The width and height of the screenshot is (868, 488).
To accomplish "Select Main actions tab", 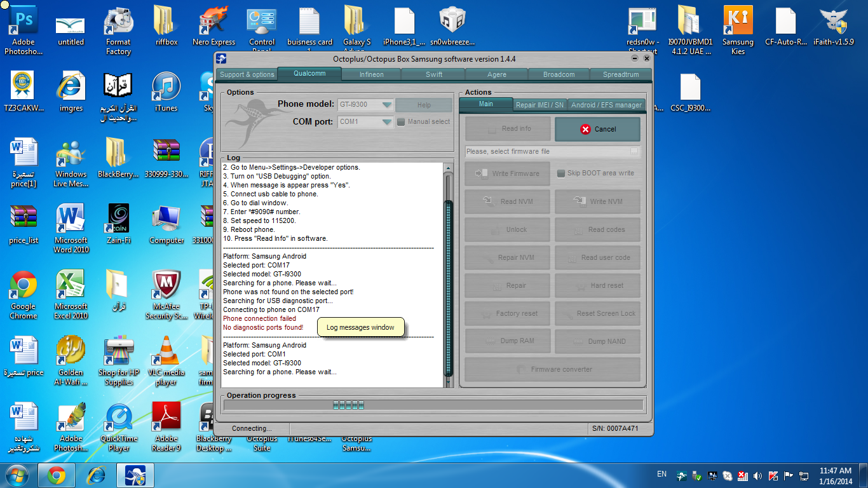I will [486, 104].
